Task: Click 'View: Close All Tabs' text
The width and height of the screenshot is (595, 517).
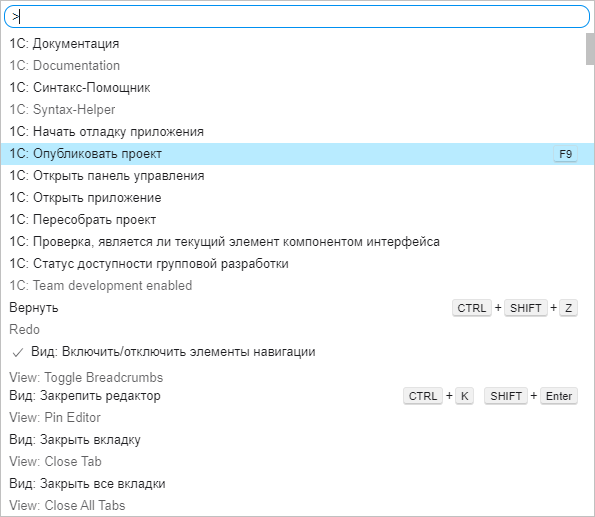Action: (x=67, y=506)
